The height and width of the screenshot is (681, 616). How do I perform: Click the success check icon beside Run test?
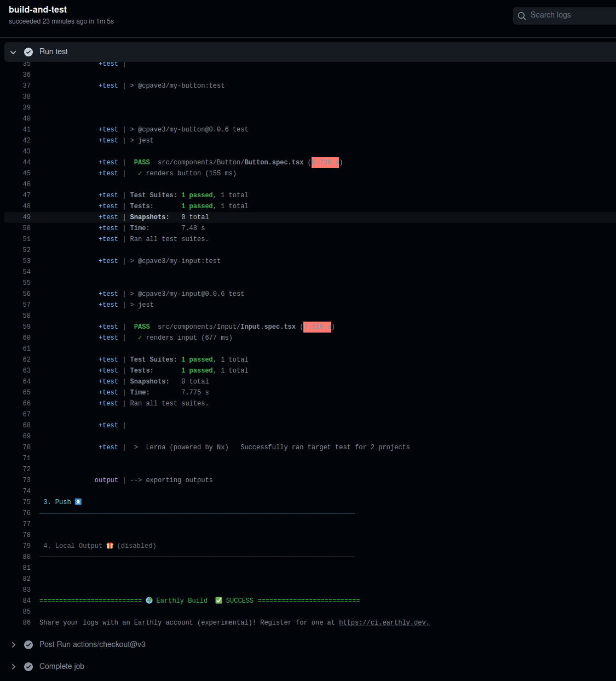click(x=28, y=52)
